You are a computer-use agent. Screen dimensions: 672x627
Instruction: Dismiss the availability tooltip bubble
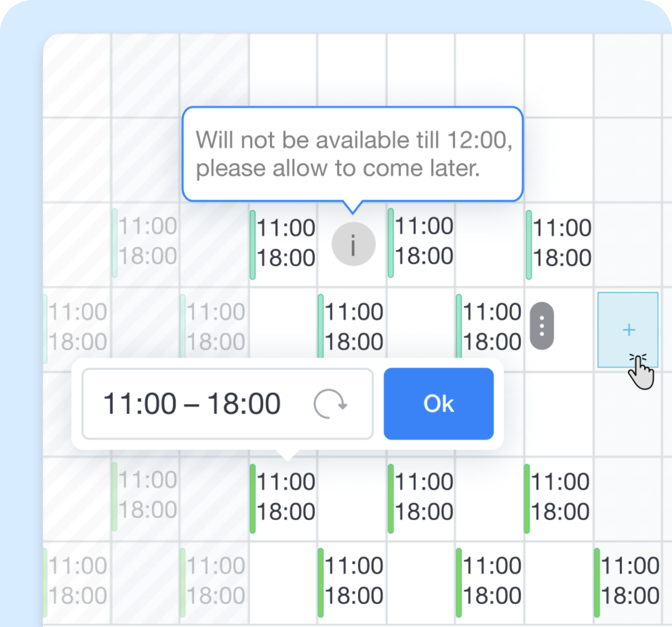click(353, 153)
